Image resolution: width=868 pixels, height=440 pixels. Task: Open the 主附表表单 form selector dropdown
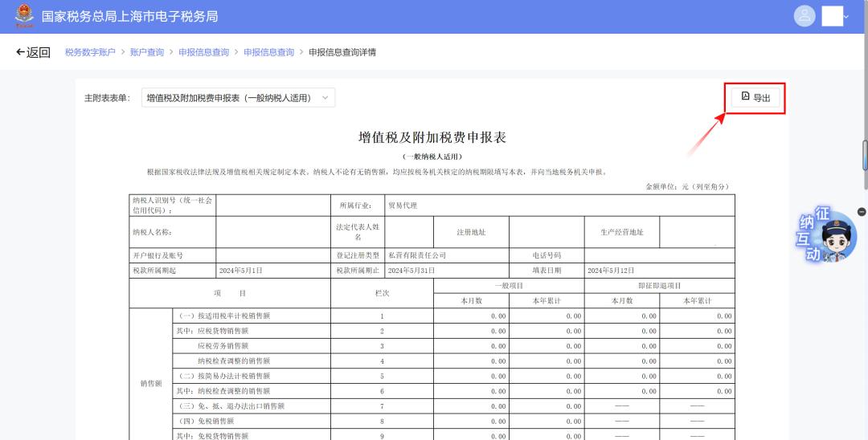pos(238,98)
